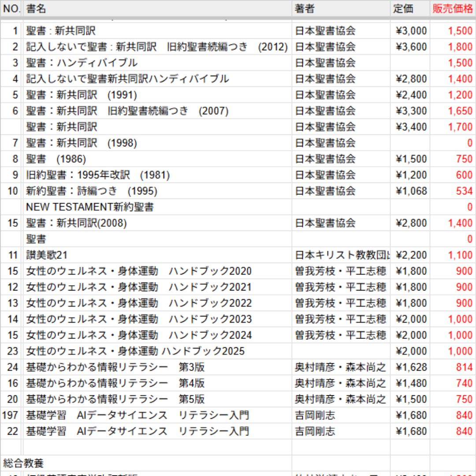
Task: Select the 総合教養 section heading cell
Action: click(146, 463)
